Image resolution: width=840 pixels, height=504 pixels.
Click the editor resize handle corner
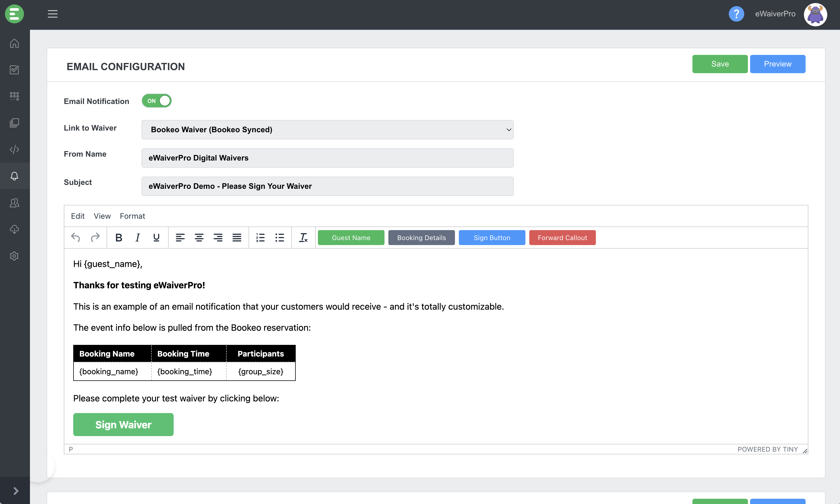(805, 451)
